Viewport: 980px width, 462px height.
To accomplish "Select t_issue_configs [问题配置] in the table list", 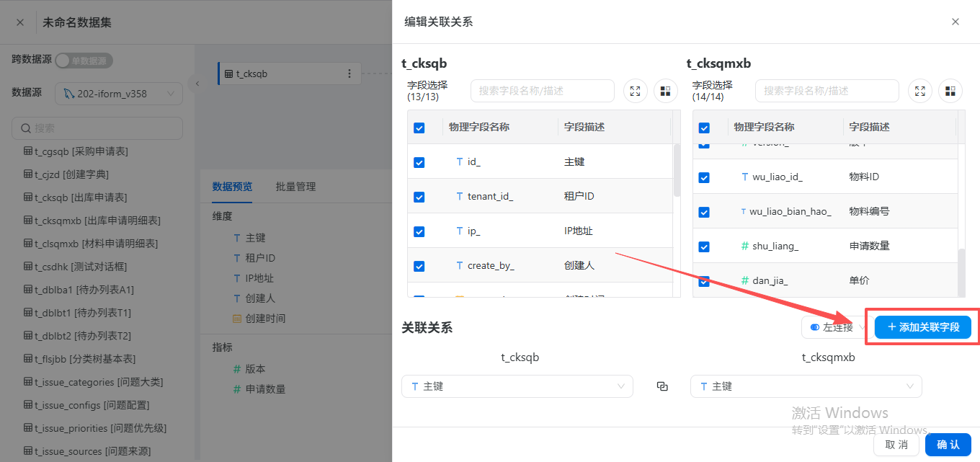I will (86, 405).
